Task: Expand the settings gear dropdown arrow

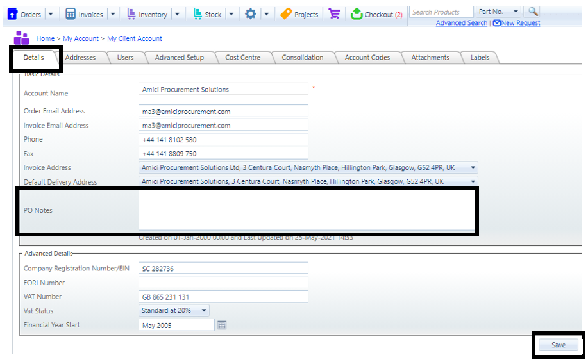Action: (x=267, y=14)
